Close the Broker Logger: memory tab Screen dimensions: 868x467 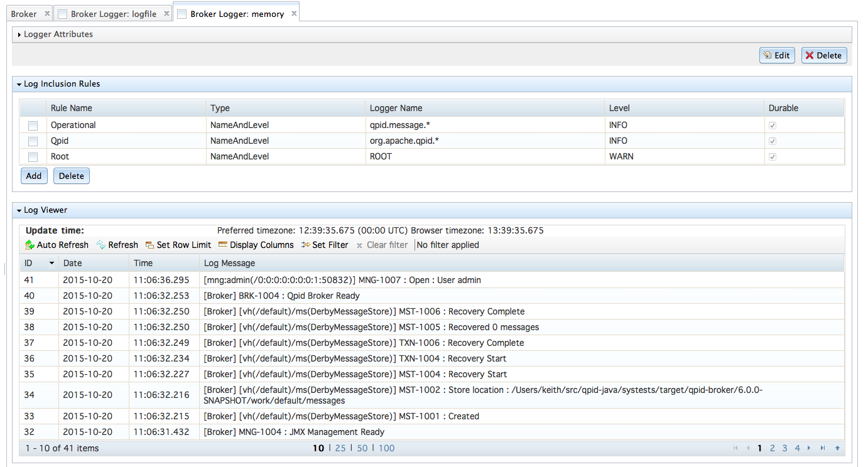click(x=293, y=13)
